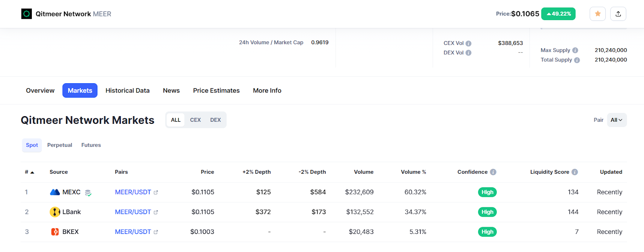Click the MEXC exchange logo

pyautogui.click(x=55, y=192)
